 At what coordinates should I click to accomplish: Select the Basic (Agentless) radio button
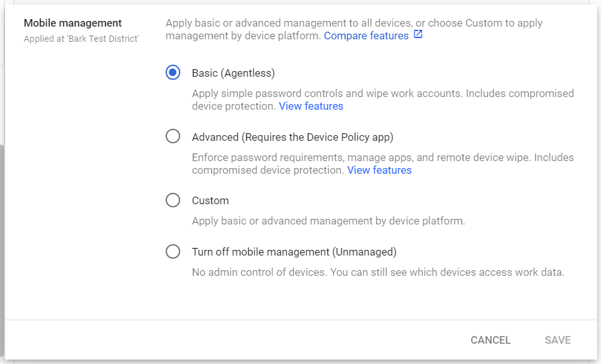(x=173, y=72)
